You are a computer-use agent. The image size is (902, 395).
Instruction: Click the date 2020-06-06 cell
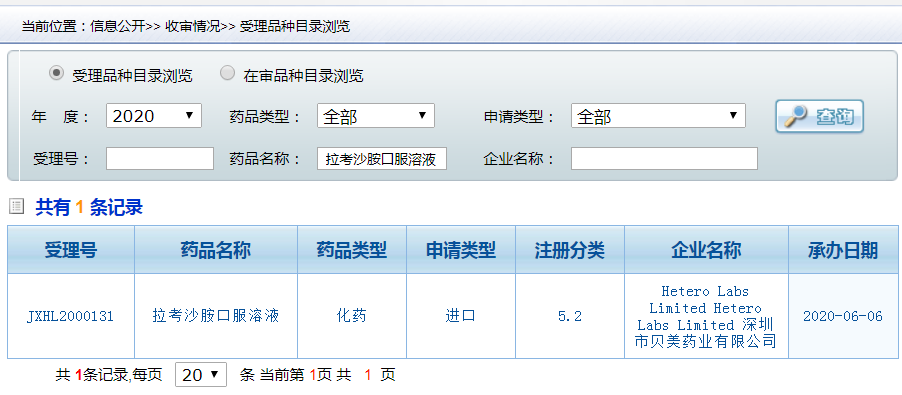tap(843, 316)
